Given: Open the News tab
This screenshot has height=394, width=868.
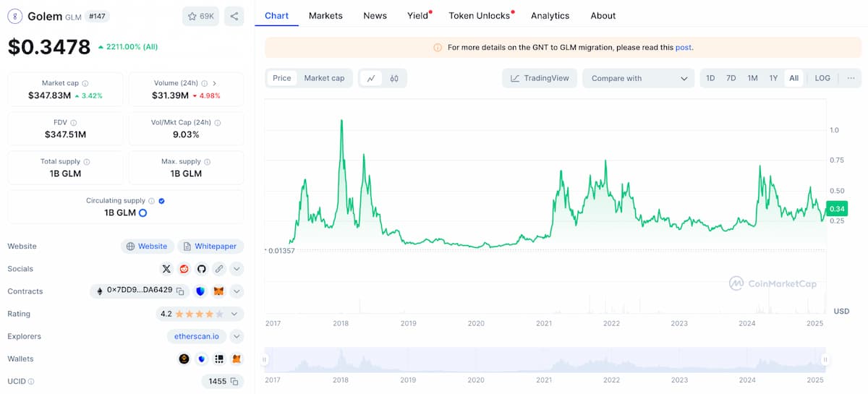Looking at the screenshot, I should coord(375,15).
